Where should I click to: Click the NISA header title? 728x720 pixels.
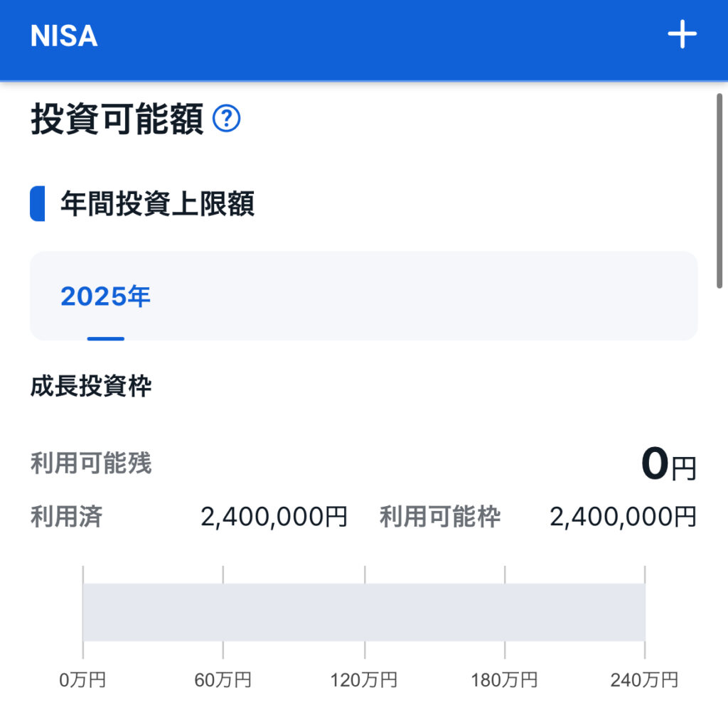coord(64,36)
